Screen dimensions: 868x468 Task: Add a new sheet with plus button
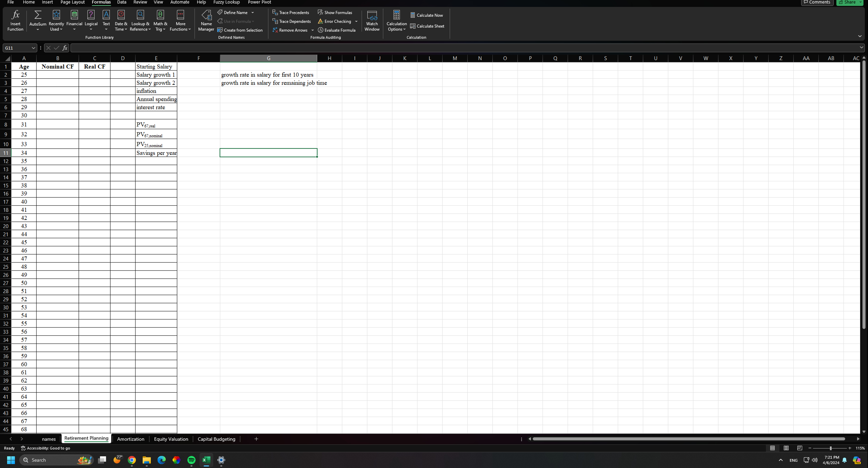point(256,439)
